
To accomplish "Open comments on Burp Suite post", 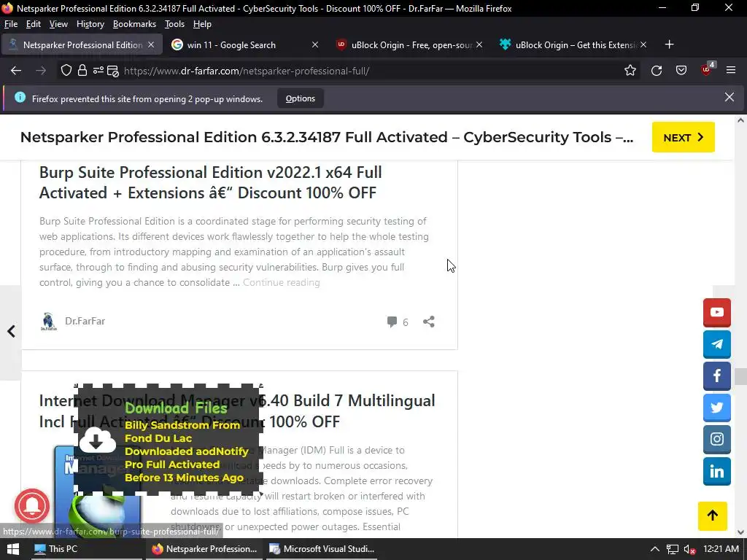I will pos(398,322).
